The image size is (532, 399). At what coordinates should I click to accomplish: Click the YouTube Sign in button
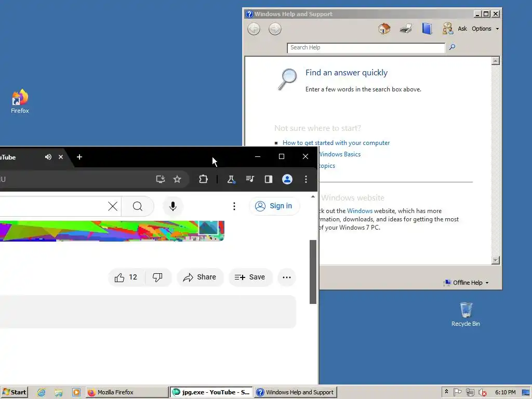tap(274, 206)
